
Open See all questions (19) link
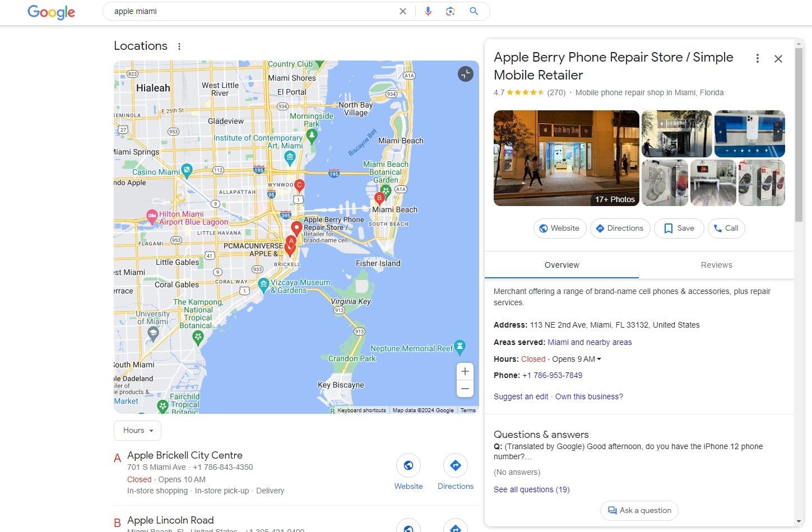click(x=531, y=489)
